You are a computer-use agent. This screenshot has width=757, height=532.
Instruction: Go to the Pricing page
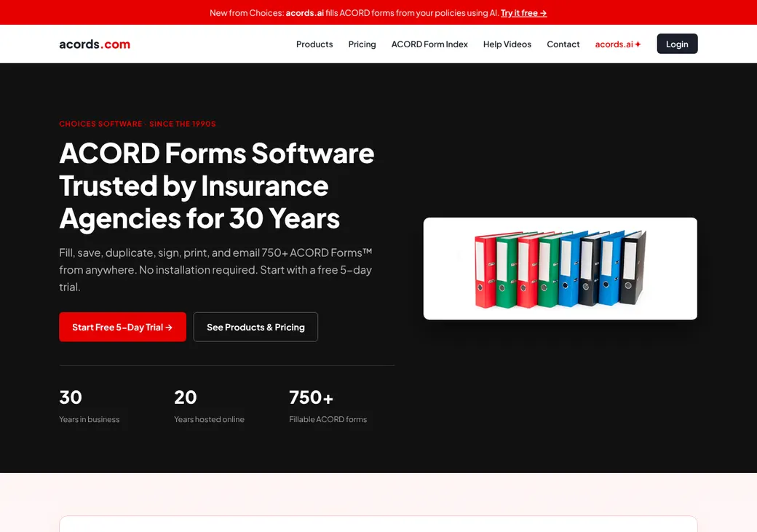click(362, 44)
